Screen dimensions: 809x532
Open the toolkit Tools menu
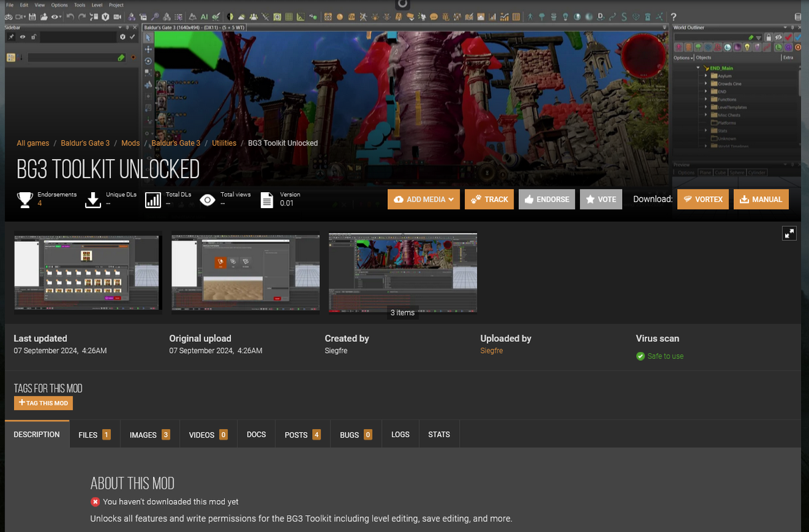point(79,5)
